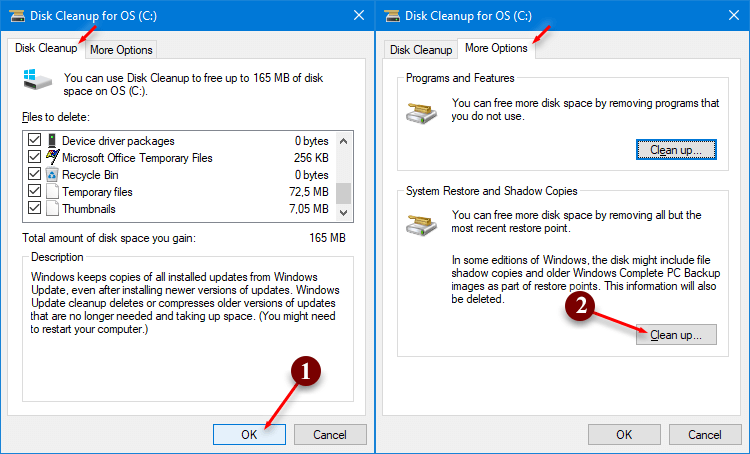
Task: Uncheck the Microsoft Office Temporary Files checkbox
Action: tap(34, 157)
